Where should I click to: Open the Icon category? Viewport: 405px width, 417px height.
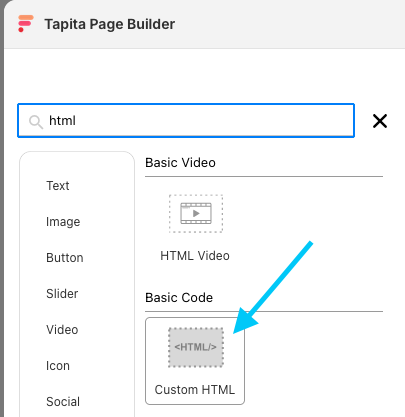coord(58,366)
